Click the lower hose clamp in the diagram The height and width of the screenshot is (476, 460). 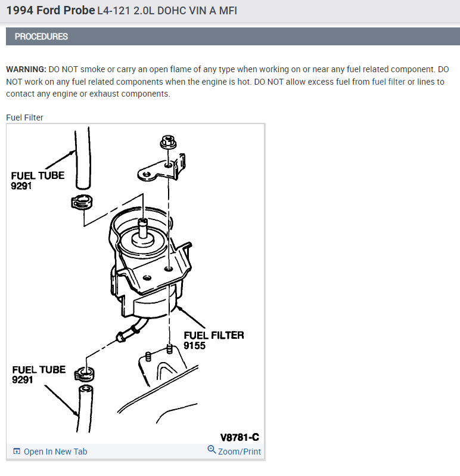(84, 375)
